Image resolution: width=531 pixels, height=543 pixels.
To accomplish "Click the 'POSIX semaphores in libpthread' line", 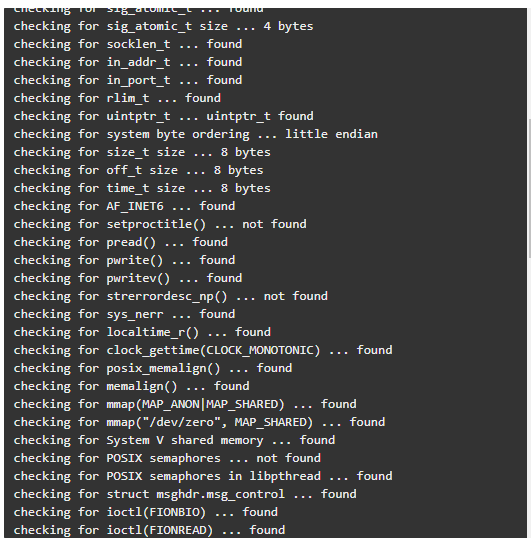I will pos(203,477).
